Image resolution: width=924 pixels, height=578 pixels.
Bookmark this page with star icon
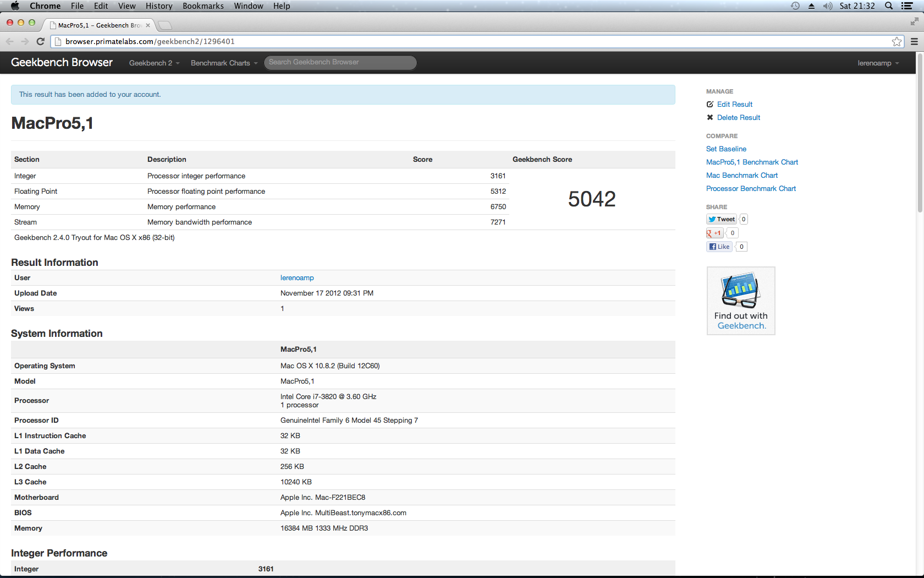(x=897, y=41)
